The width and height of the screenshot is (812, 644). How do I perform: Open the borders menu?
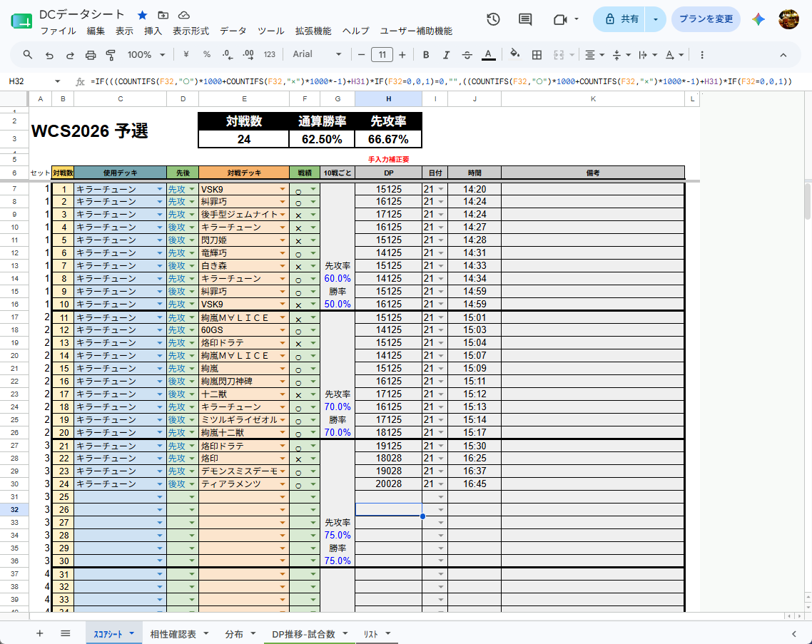pyautogui.click(x=537, y=55)
